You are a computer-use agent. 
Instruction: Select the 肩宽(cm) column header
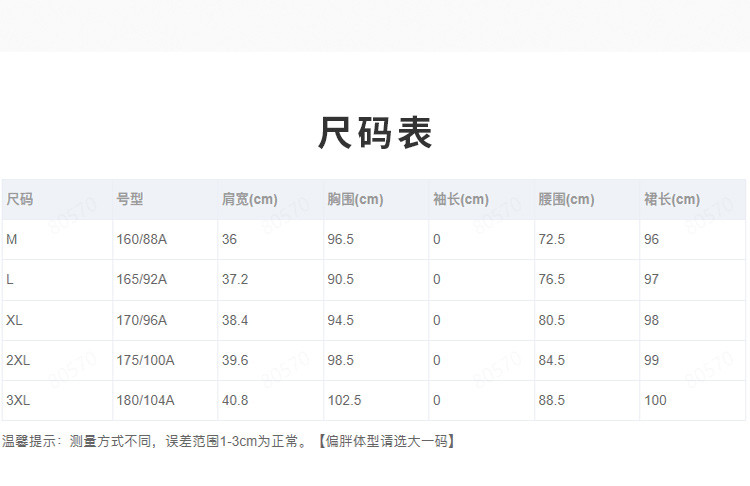point(249,199)
